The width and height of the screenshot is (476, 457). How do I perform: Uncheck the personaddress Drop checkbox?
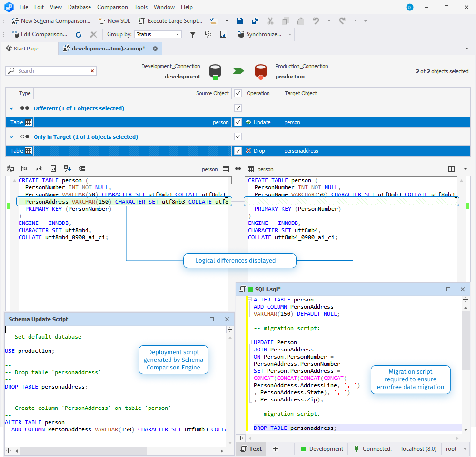point(238,151)
